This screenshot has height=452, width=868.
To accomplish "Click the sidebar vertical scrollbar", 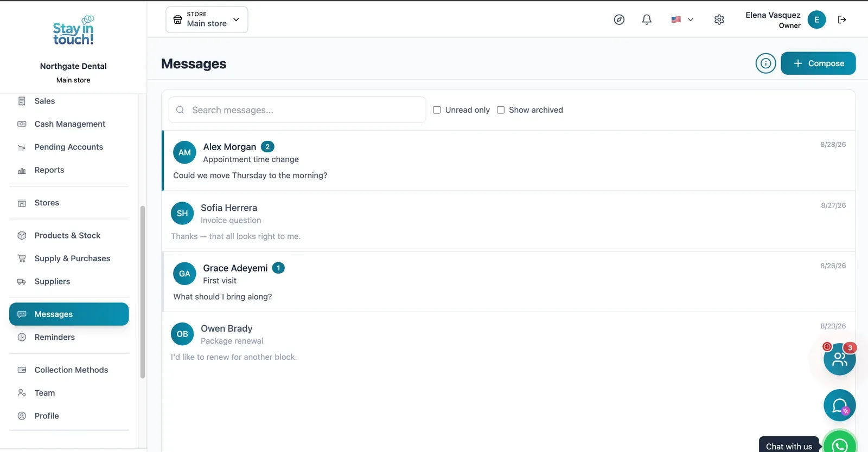I will (143, 292).
